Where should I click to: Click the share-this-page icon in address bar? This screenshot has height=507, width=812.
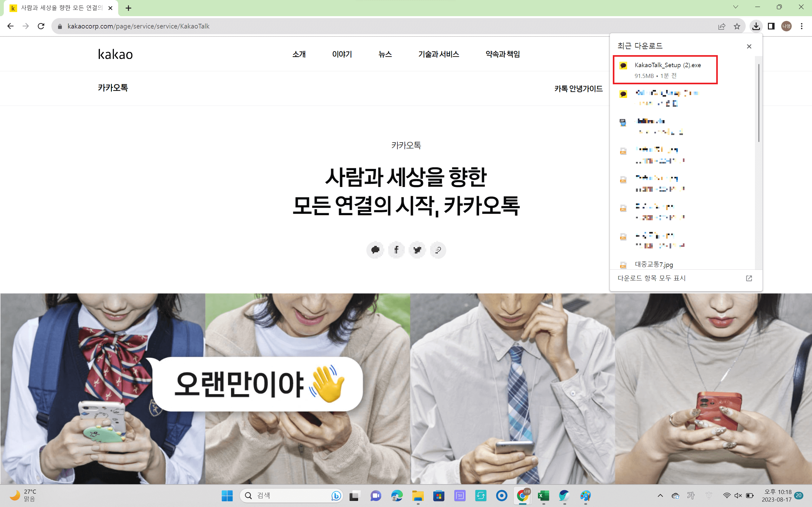pos(721,26)
